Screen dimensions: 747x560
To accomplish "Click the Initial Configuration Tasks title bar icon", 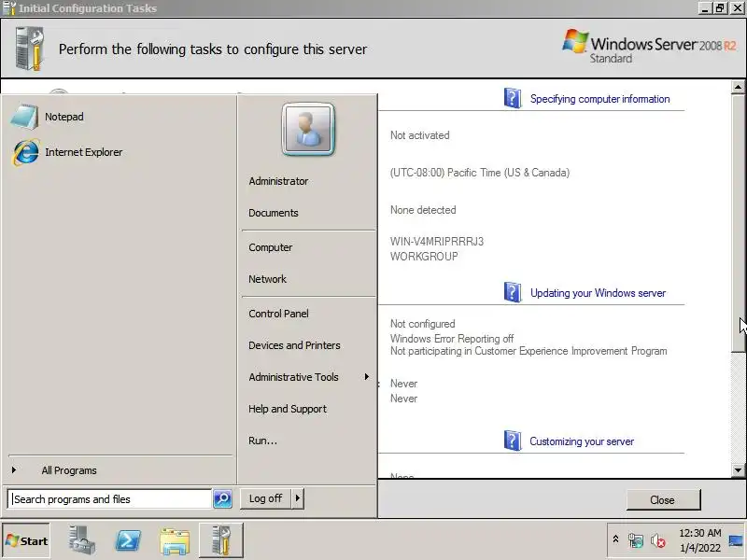I will (9, 8).
